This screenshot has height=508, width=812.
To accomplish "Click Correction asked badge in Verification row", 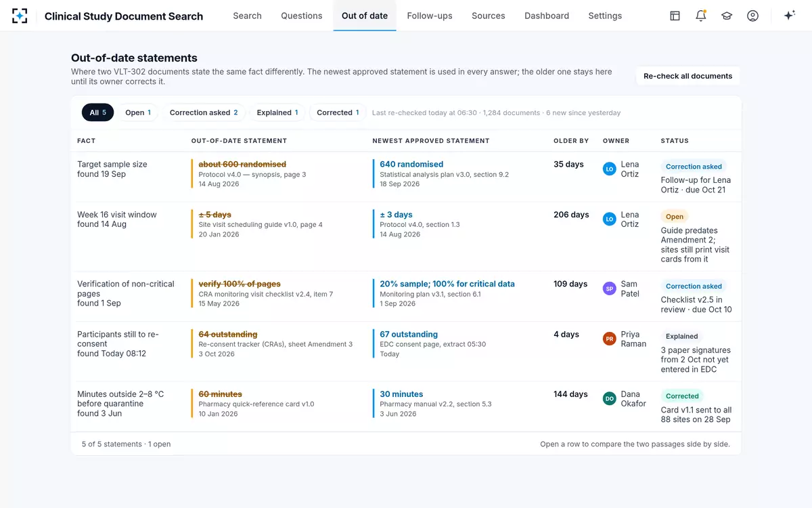I will tap(694, 287).
